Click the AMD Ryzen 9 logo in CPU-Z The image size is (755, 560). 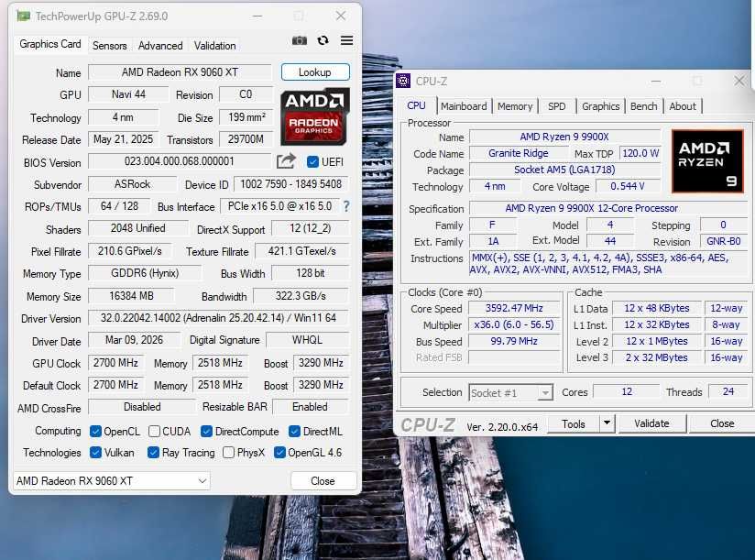pyautogui.click(x=707, y=160)
